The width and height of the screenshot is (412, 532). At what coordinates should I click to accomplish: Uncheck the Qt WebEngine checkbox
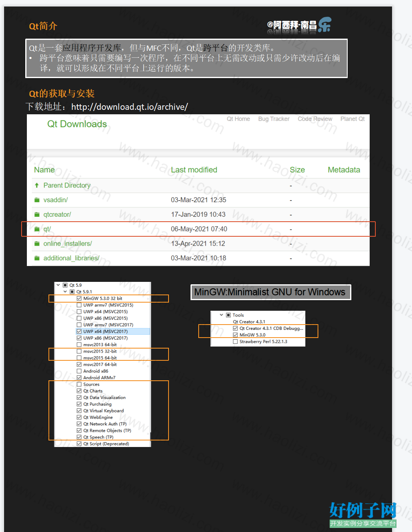click(79, 417)
